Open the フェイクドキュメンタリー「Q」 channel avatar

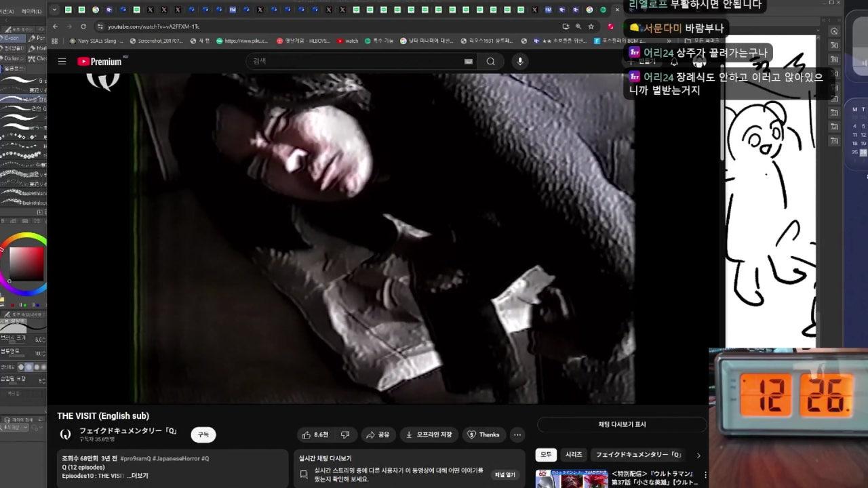click(x=66, y=434)
